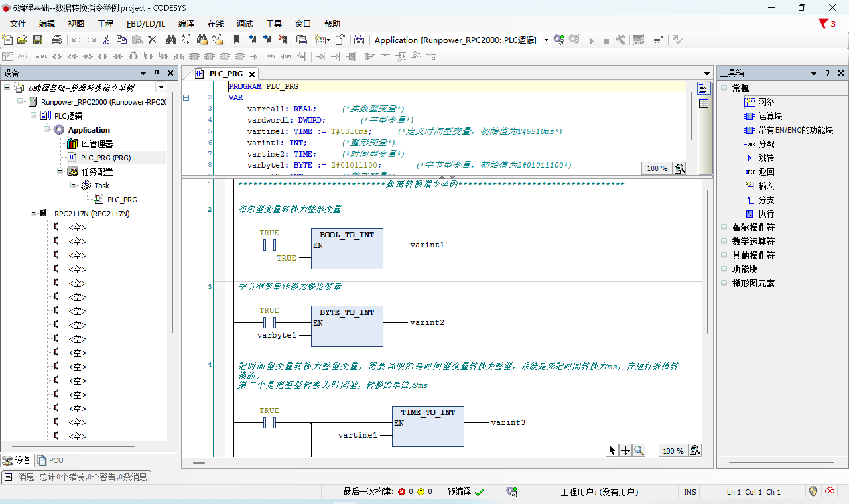Click the Cut scissors icon
Screen dimensions: 849x504
click(106, 40)
